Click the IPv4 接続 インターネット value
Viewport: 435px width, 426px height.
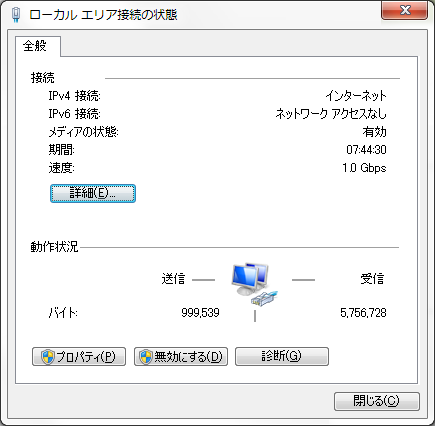(356, 96)
